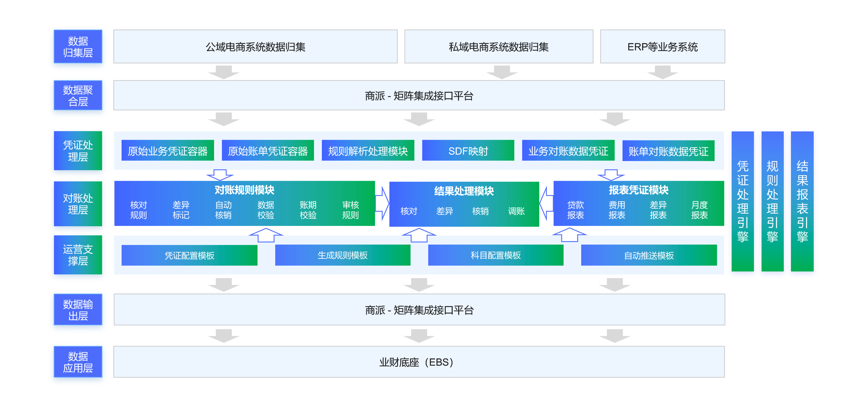Click the 私域电商系统数据归集 box
Image resolution: width=868 pixels, height=404 pixels.
coord(499,47)
